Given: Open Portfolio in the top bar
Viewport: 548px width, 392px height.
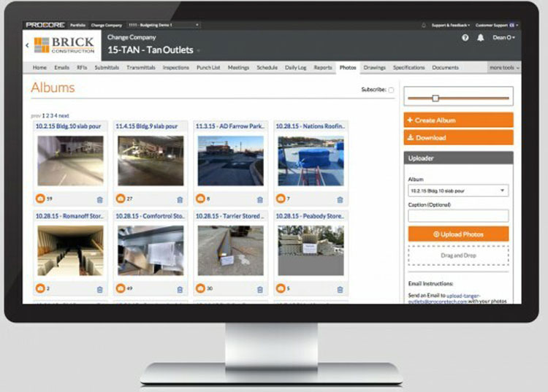Looking at the screenshot, I should tap(77, 25).
